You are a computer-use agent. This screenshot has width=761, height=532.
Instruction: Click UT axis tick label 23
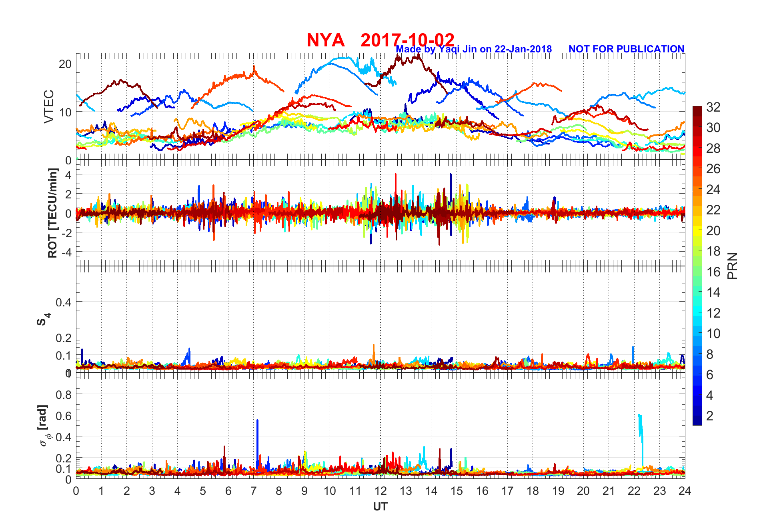click(x=659, y=491)
